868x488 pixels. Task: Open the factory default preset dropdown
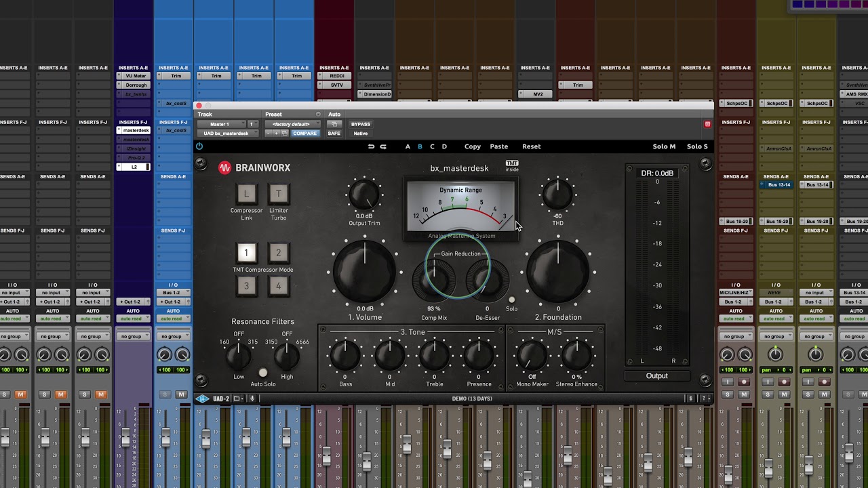click(292, 124)
